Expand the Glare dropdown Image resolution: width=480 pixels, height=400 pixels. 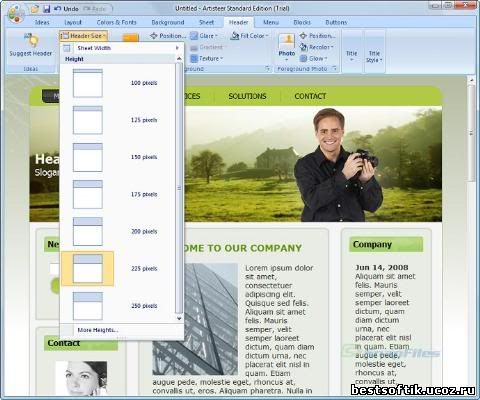(x=204, y=36)
